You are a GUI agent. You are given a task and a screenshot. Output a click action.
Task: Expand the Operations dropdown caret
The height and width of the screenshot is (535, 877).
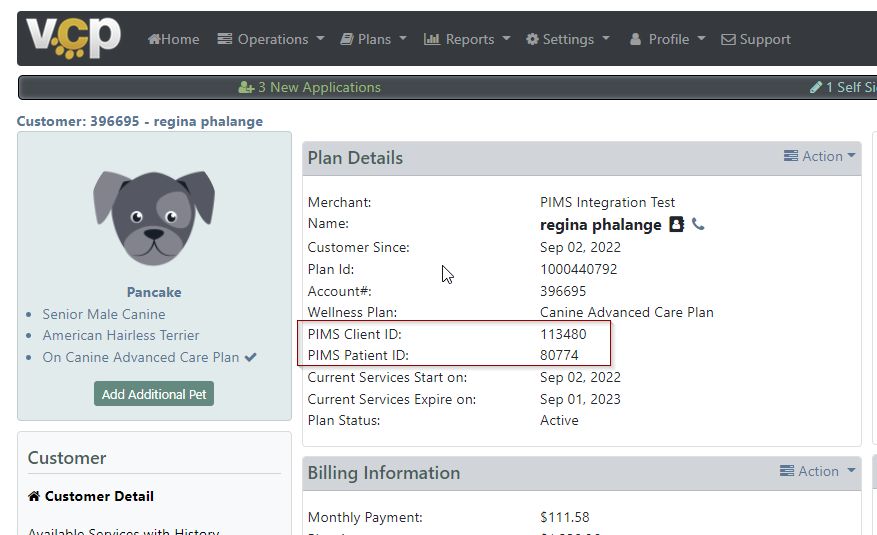tap(320, 39)
